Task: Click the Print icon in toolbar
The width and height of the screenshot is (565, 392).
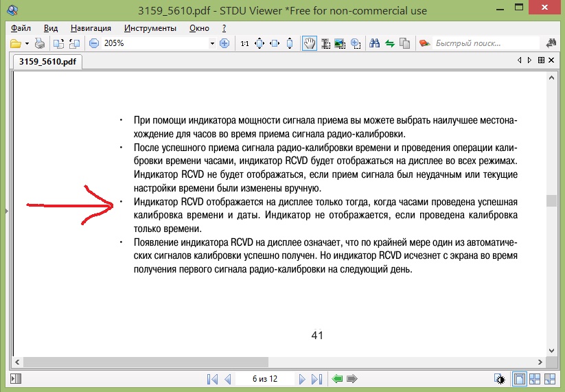Action: pos(40,43)
